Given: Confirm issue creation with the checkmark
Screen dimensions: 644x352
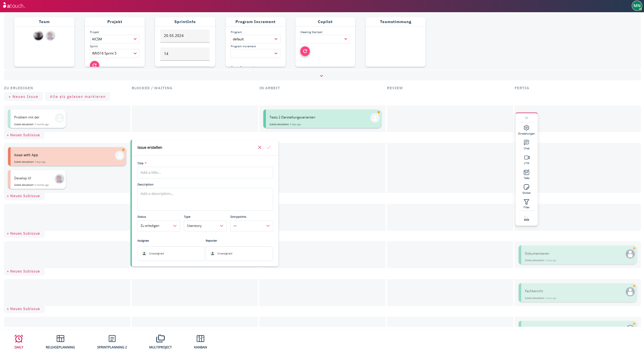Looking at the screenshot, I should 269,147.
